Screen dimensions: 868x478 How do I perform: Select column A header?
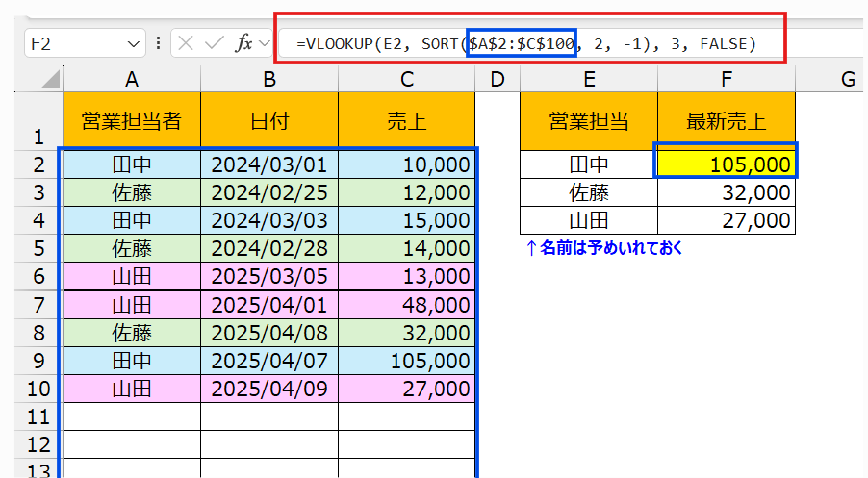(x=132, y=79)
